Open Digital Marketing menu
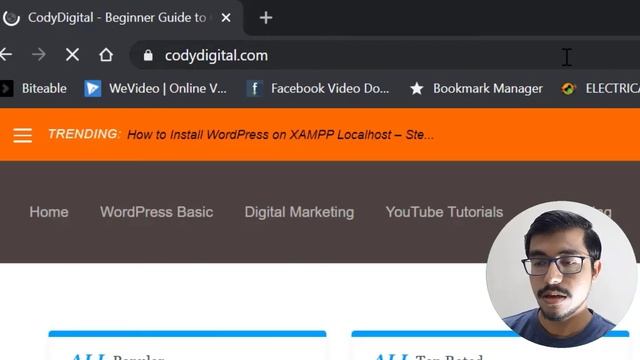640x360 pixels. coord(299,212)
